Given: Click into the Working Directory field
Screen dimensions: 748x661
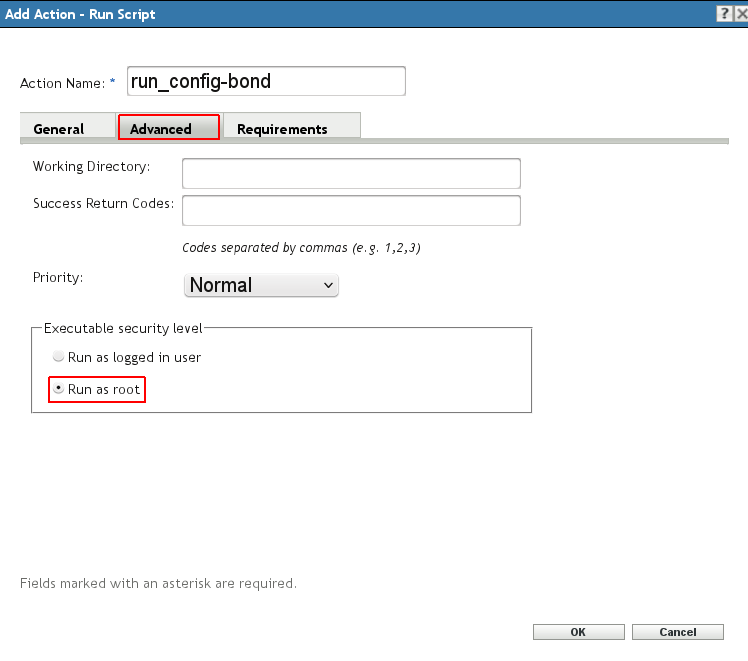Looking at the screenshot, I should pyautogui.click(x=351, y=173).
